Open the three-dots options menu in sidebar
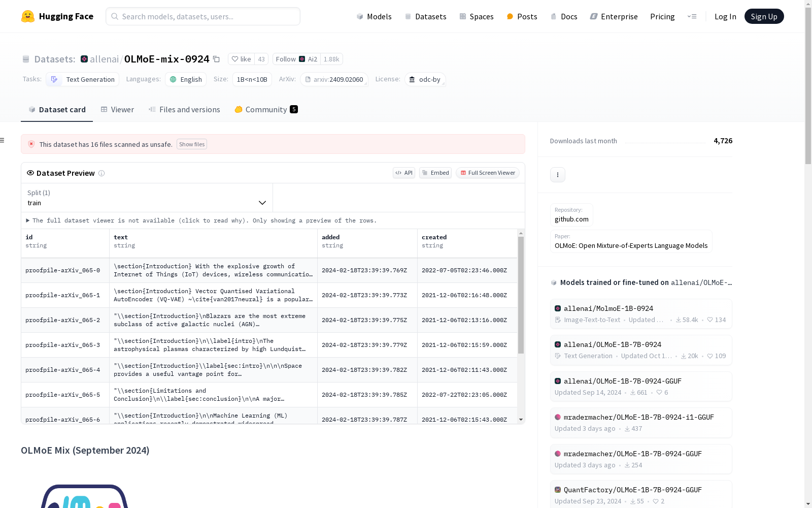 tap(558, 175)
